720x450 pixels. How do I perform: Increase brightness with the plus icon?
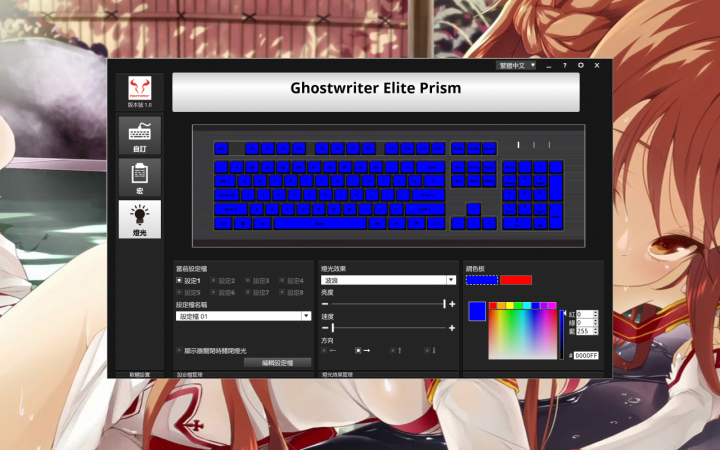pyautogui.click(x=452, y=304)
